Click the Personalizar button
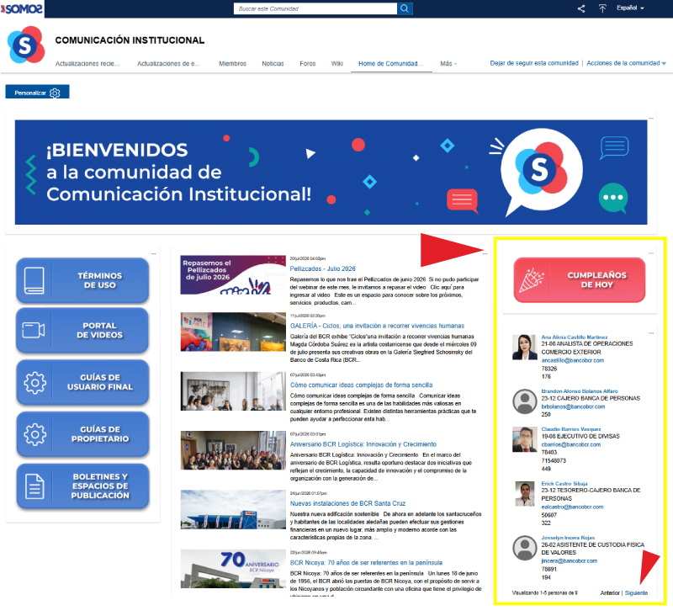The image size is (673, 616). pos(37,93)
